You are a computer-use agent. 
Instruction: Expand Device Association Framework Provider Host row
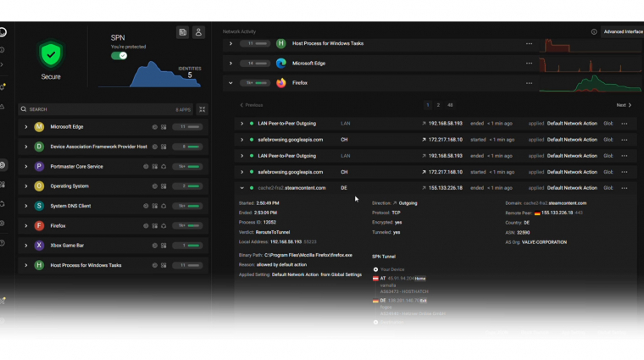coord(26,147)
